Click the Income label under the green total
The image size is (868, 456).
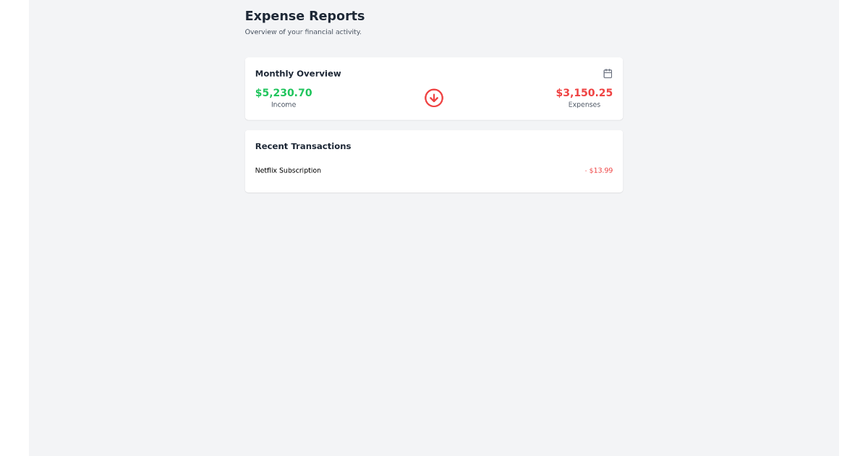(x=284, y=104)
